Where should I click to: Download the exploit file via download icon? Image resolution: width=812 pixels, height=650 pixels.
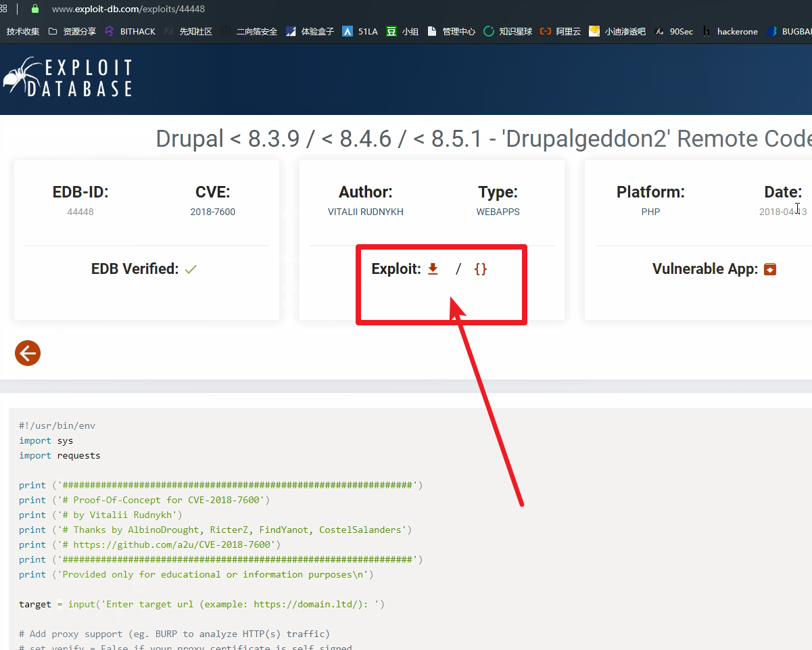tap(433, 269)
